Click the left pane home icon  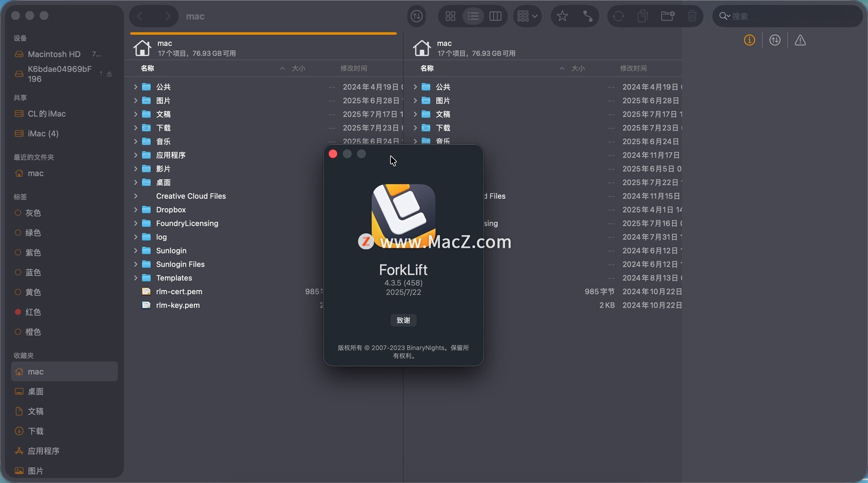pos(142,47)
